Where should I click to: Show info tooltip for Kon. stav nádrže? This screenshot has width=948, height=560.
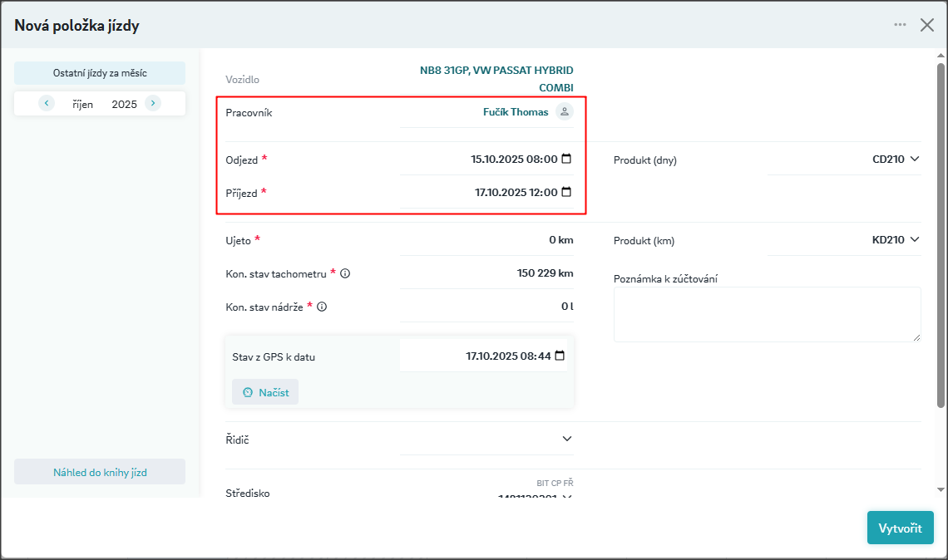click(322, 307)
